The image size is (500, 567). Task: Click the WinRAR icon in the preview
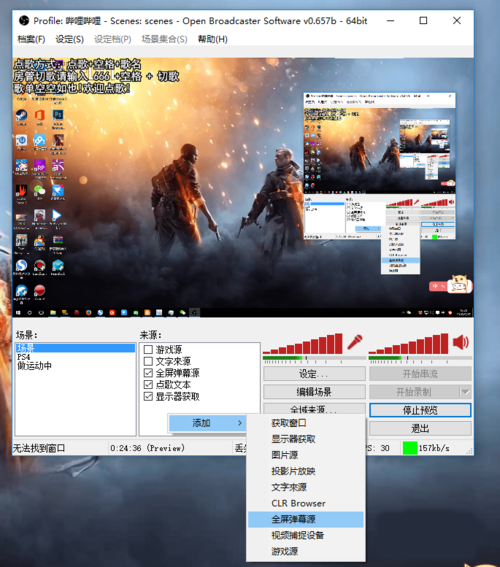[58, 240]
